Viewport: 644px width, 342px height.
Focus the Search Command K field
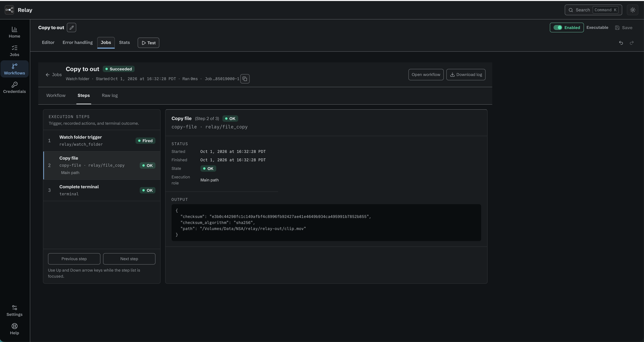pos(593,10)
